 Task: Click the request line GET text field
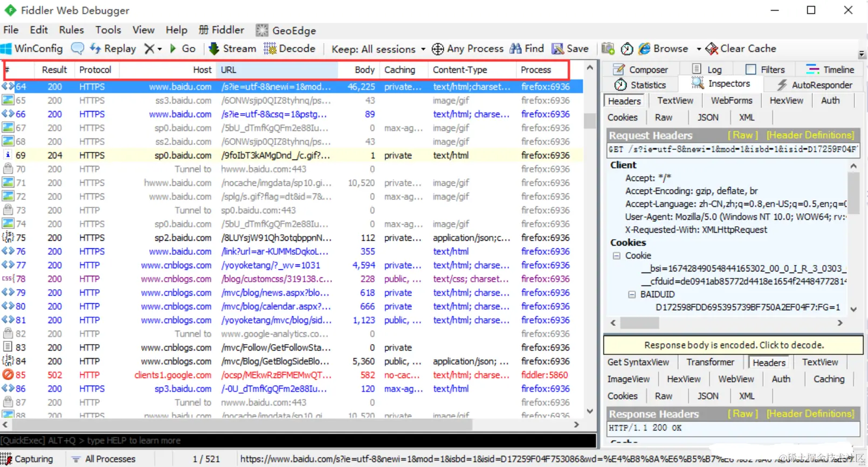tap(733, 149)
